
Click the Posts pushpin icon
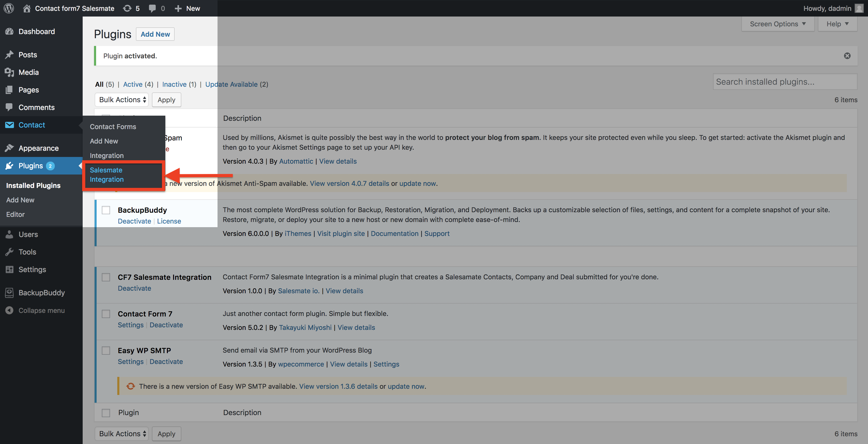point(10,54)
